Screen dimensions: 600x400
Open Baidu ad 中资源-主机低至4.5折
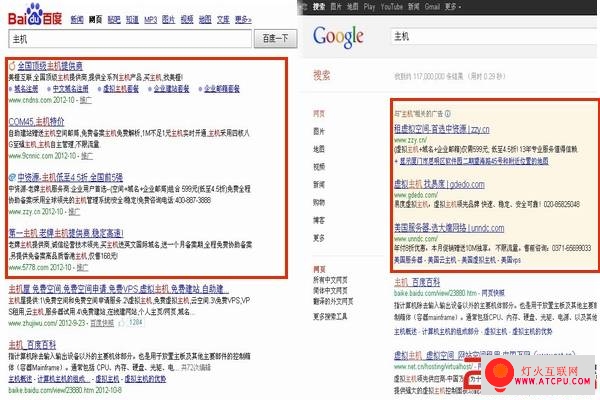[x=70, y=177]
